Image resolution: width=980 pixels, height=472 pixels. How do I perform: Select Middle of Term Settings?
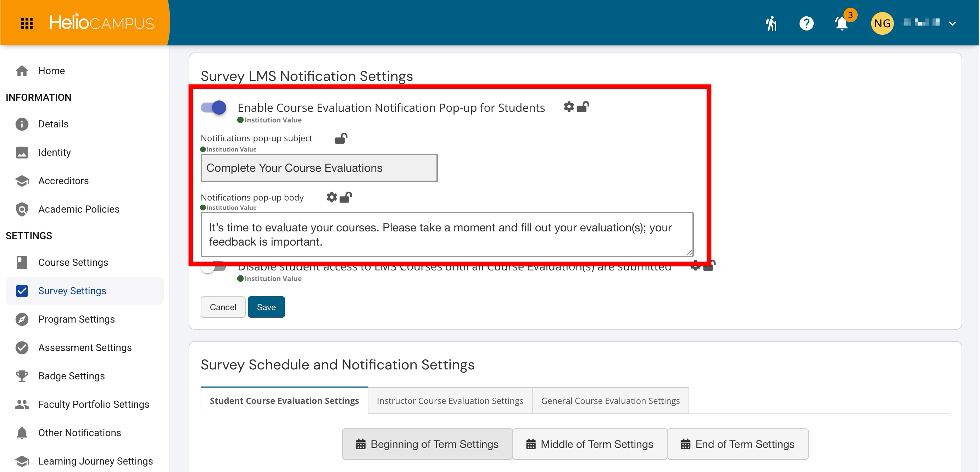[x=590, y=444]
